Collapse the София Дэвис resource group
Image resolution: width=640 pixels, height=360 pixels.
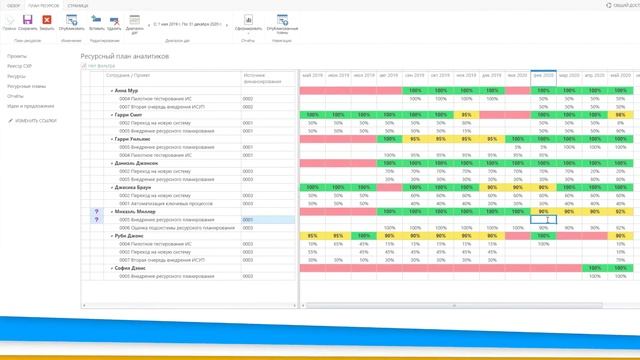111,268
